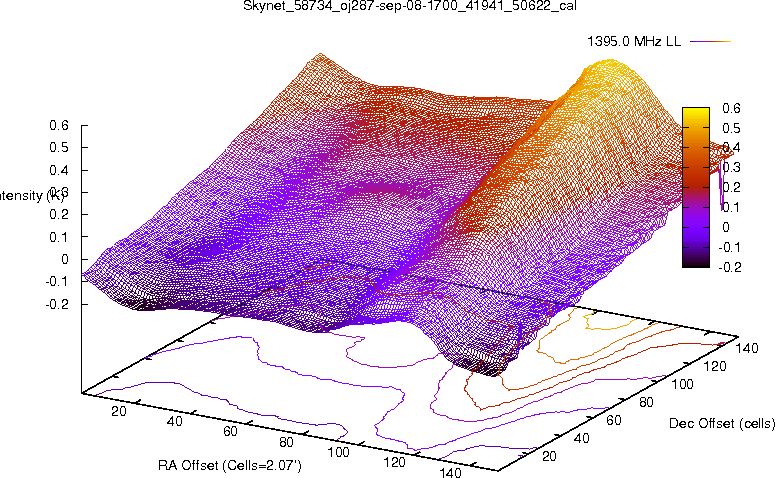Click the '0.6' tick on the Intensity axis
Image resolution: width=775 pixels, height=478 pixels.
point(59,126)
